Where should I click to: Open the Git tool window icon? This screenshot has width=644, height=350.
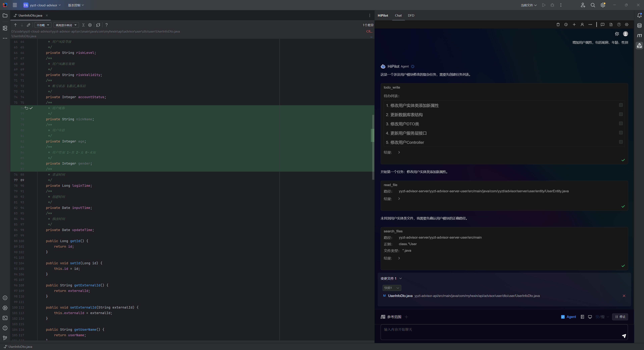click(x=5, y=338)
